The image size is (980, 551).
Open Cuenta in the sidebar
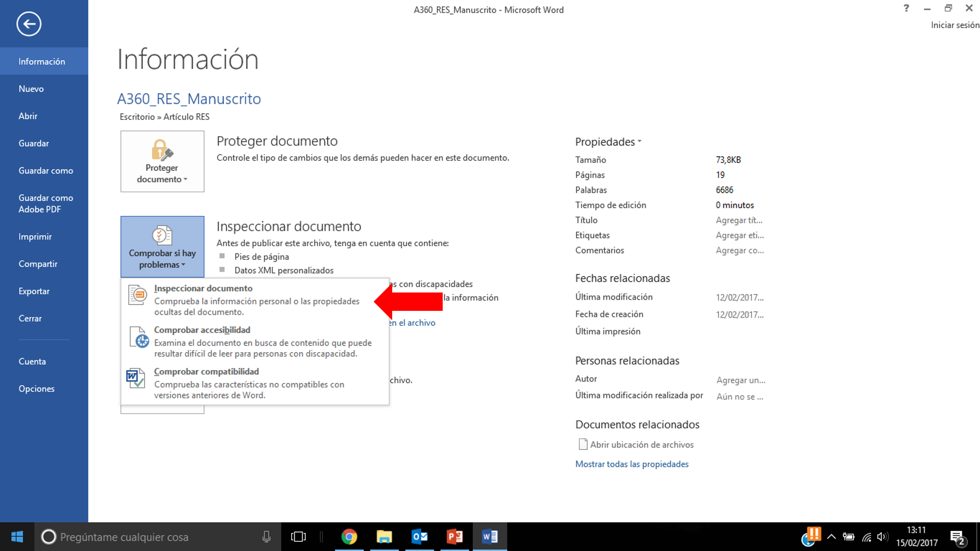[44, 361]
